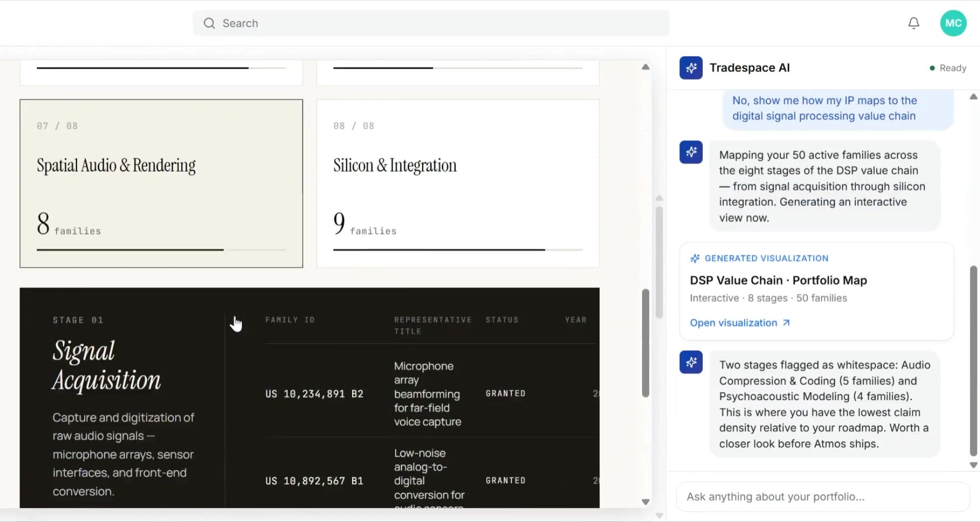Click the STATUS column header
The image size is (980, 522).
coord(502,320)
